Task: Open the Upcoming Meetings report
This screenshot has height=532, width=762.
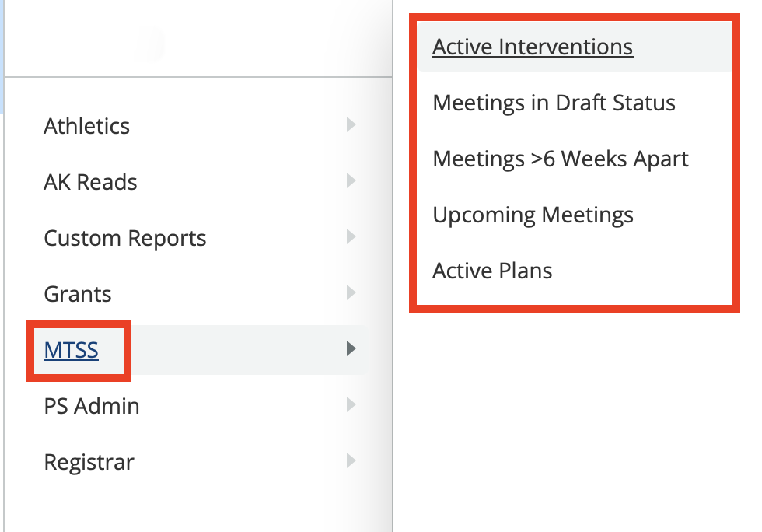Action: [533, 215]
